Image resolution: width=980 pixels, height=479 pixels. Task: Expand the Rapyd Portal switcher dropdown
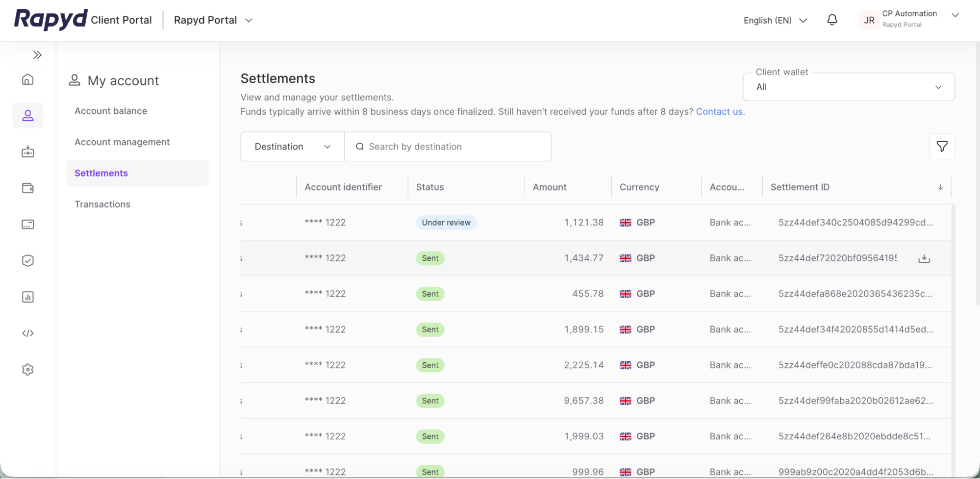[213, 20]
